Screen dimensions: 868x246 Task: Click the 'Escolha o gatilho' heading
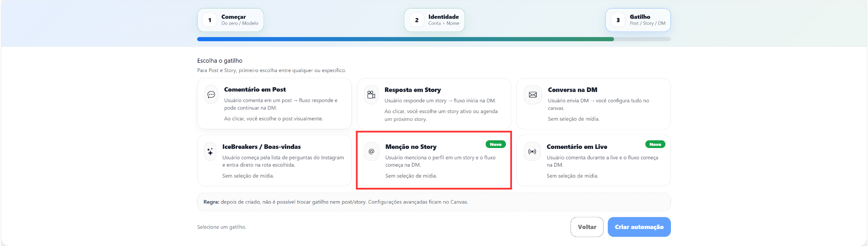220,61
